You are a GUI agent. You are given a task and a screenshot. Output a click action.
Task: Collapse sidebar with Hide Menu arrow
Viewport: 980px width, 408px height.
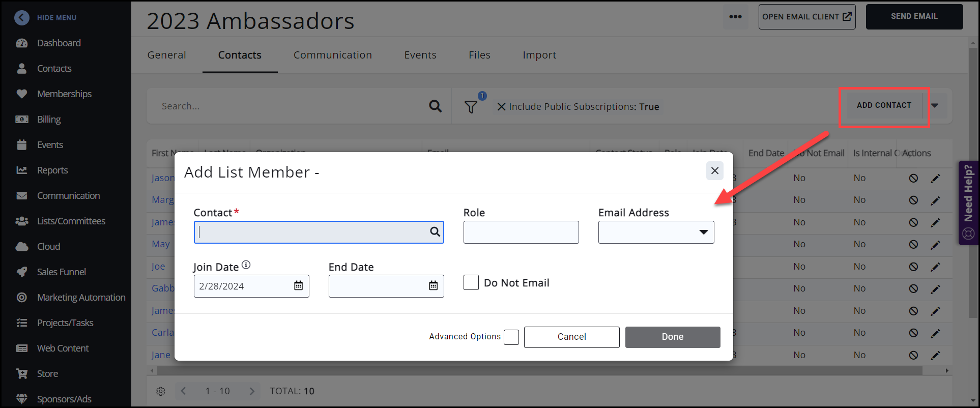click(x=22, y=18)
